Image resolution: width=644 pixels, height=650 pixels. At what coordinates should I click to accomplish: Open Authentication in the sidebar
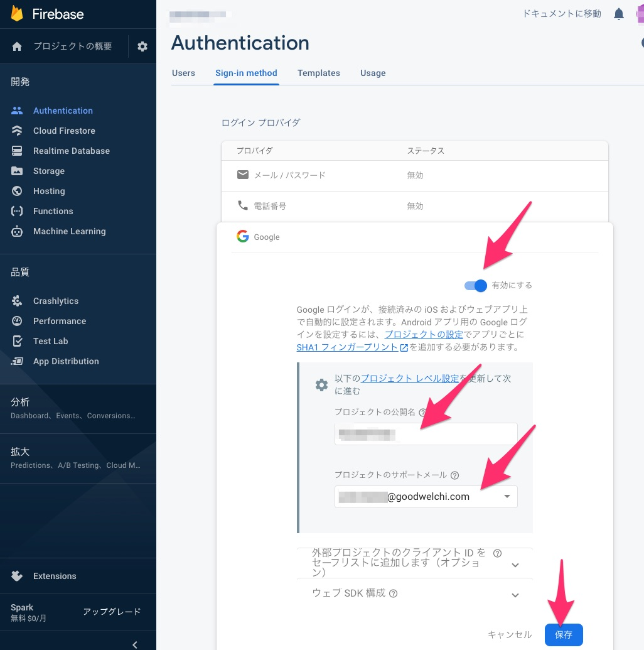pyautogui.click(x=63, y=111)
